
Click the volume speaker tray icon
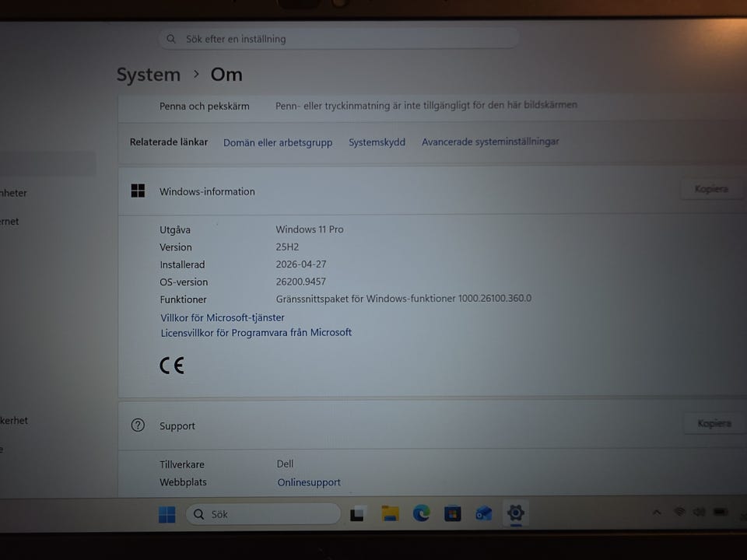[699, 512]
